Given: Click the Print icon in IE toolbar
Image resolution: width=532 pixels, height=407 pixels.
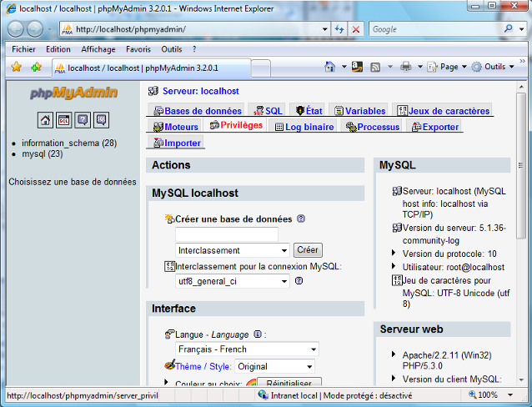Looking at the screenshot, I should coord(406,68).
